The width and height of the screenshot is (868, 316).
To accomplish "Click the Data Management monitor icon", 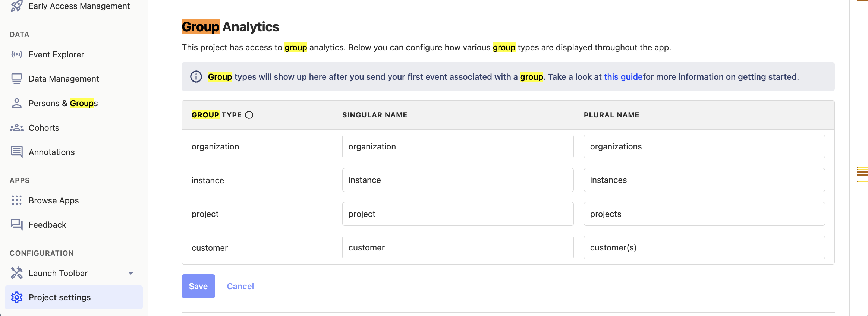I will pyautogui.click(x=16, y=79).
